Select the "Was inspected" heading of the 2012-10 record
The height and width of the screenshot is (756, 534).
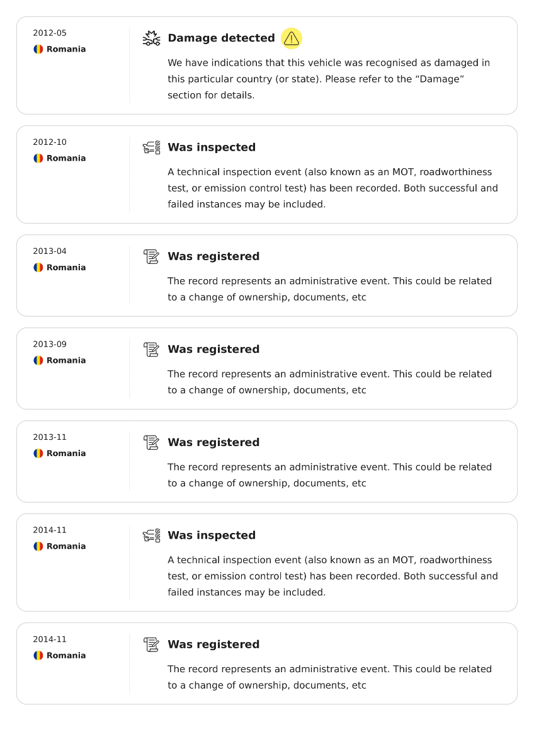212,147
